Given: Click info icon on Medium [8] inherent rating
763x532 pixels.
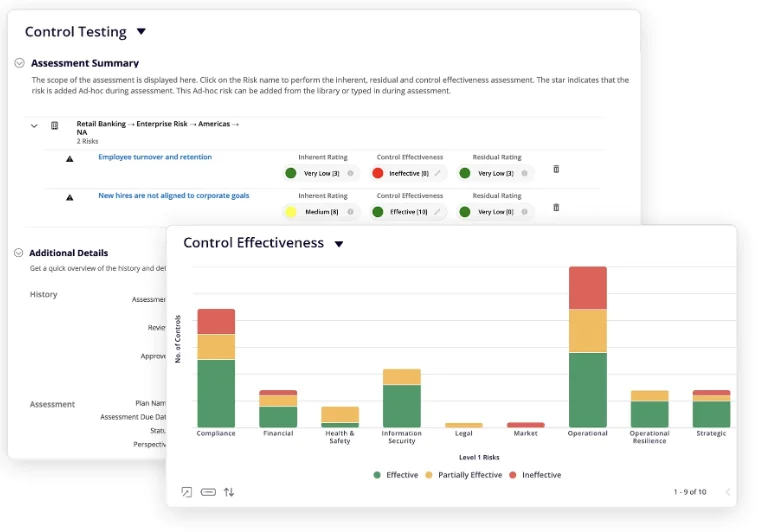Looking at the screenshot, I should coord(350,212).
